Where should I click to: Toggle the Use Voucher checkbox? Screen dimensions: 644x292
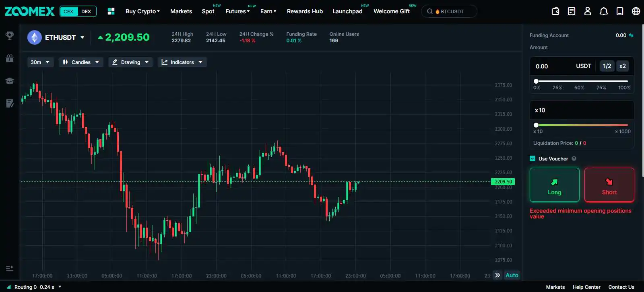(533, 158)
